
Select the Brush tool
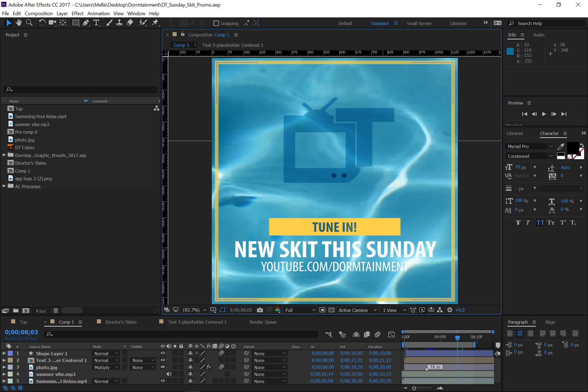pyautogui.click(x=109, y=23)
